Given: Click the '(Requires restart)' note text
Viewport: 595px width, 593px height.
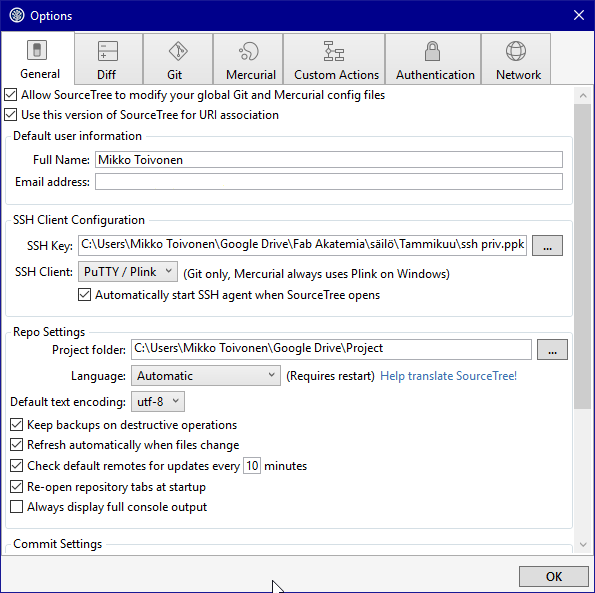Looking at the screenshot, I should [331, 376].
